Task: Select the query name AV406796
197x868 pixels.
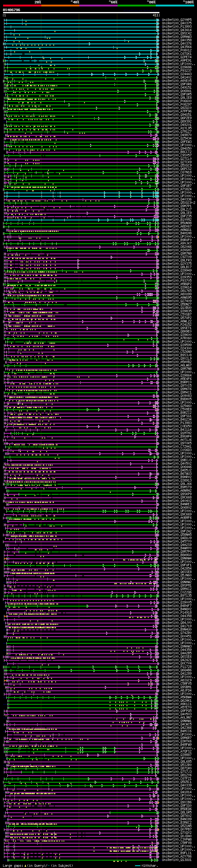Action: (11, 10)
